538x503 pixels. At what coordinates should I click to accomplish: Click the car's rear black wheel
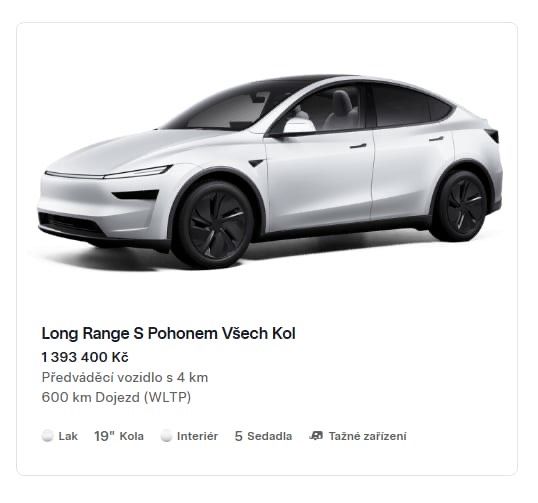[x=463, y=206]
